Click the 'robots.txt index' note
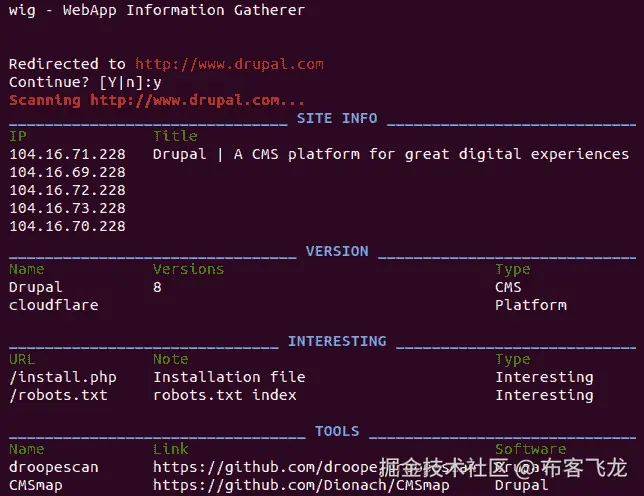 [x=225, y=395]
